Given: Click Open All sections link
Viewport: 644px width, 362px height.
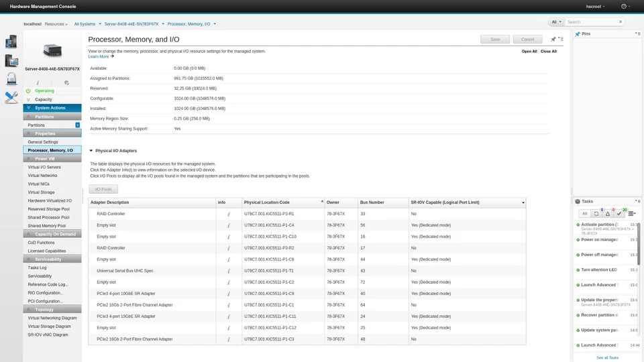Looking at the screenshot, I should (x=529, y=52).
